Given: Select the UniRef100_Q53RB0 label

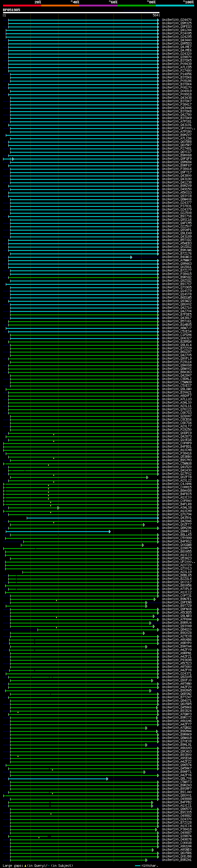Looking at the screenshot, I should [x=177, y=457].
